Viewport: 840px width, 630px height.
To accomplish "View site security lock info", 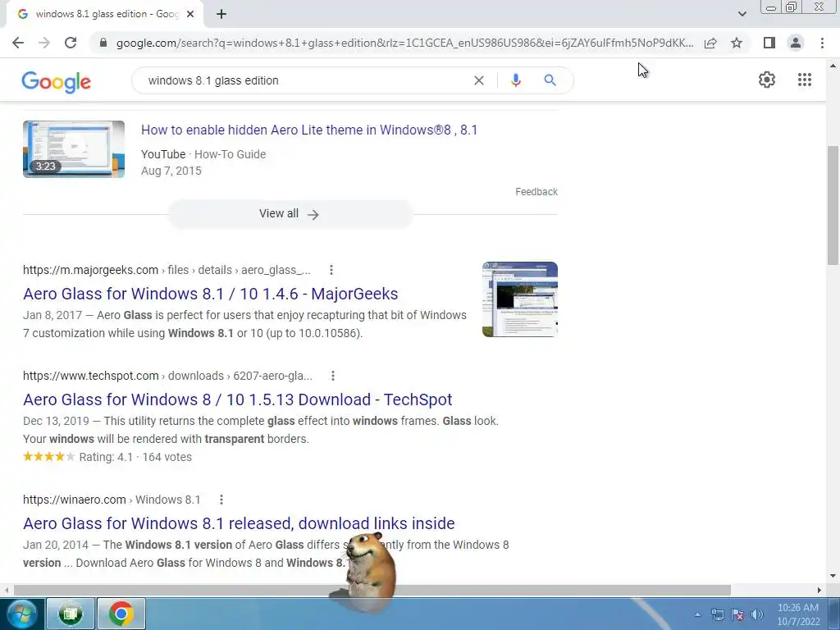I will (x=103, y=43).
